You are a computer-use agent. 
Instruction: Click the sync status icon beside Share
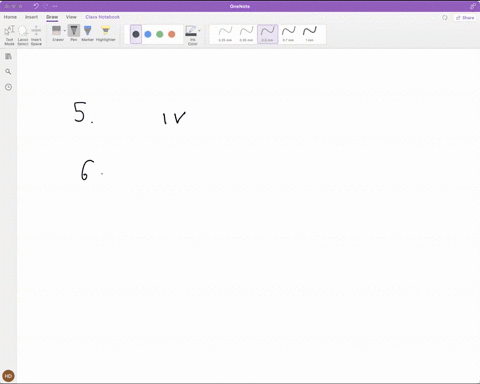[445, 18]
